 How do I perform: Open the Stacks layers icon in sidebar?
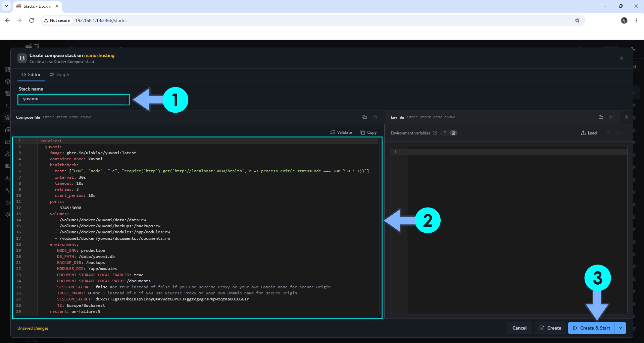pos(7,118)
